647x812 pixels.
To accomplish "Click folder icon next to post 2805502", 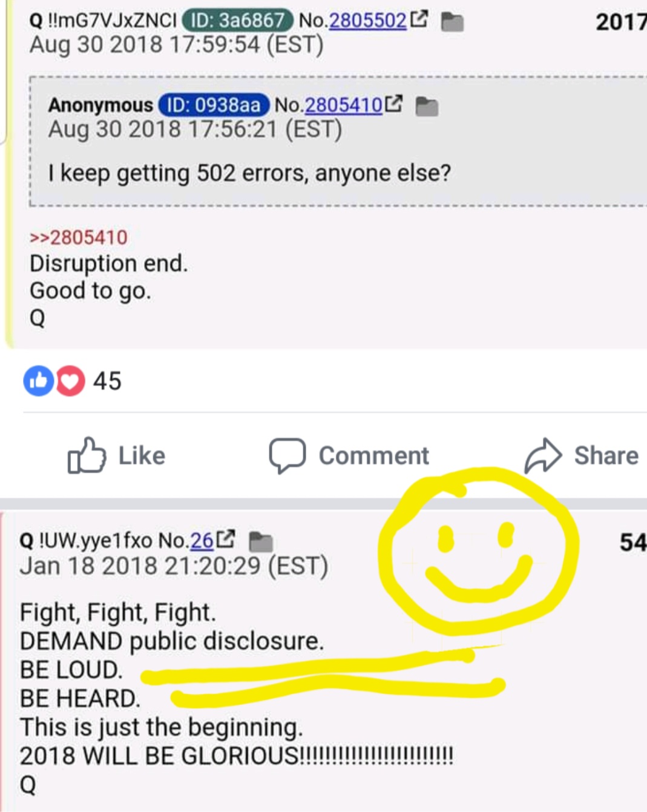I will click(452, 22).
